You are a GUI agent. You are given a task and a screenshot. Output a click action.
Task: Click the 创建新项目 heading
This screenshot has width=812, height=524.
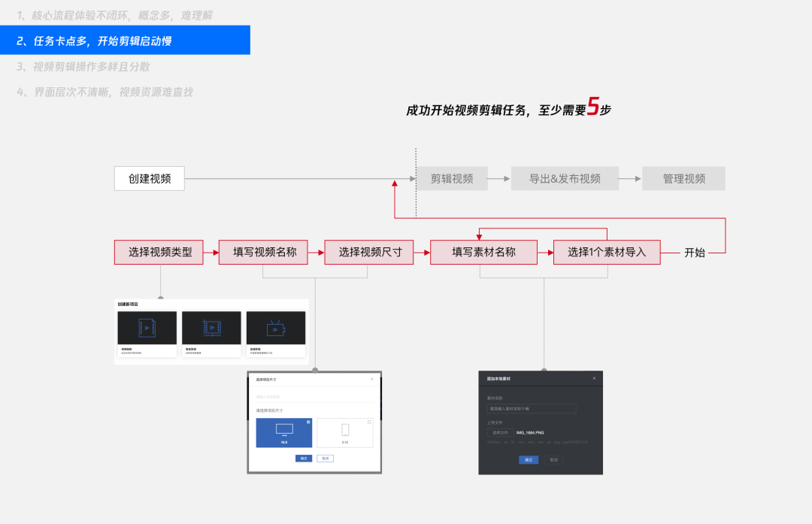point(128,304)
